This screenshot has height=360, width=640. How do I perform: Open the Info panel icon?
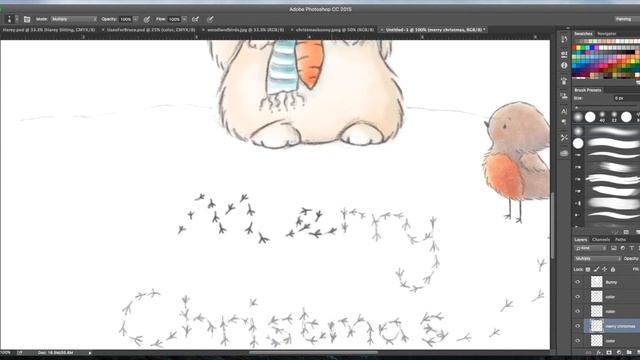pyautogui.click(x=564, y=65)
